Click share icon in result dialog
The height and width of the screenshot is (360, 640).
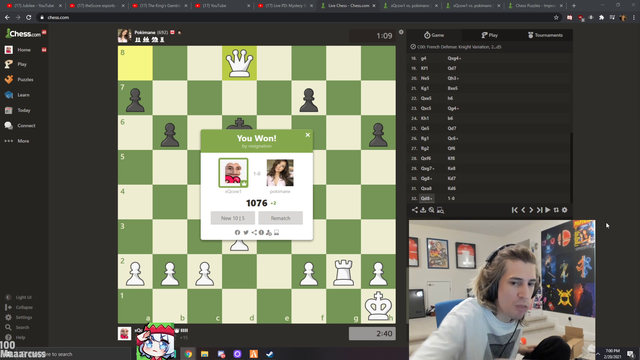coord(254,232)
